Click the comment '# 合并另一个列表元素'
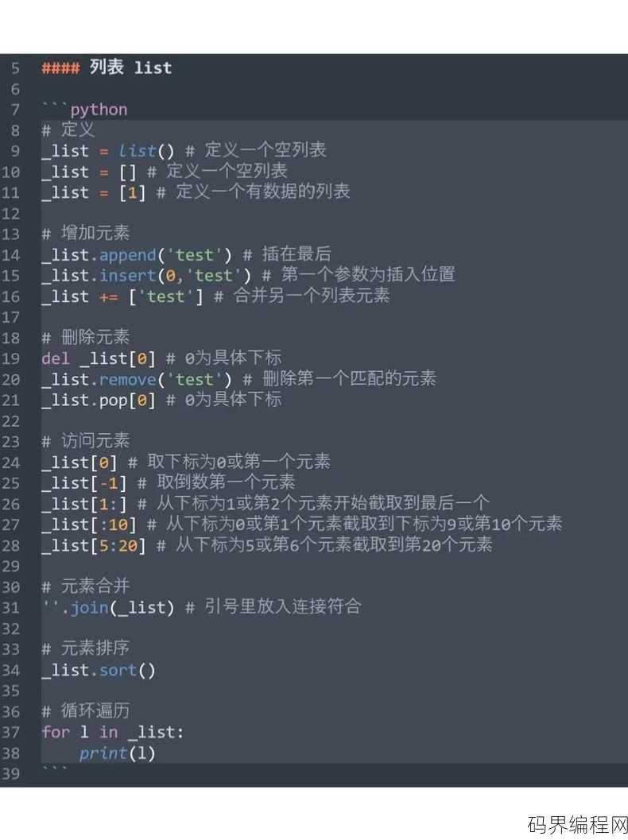This screenshot has width=628, height=840. pyautogui.click(x=301, y=296)
